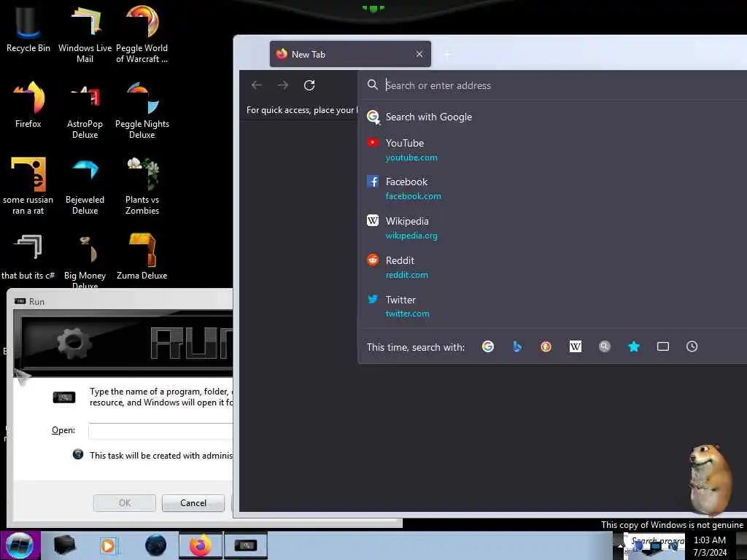Search this time with Wikipedia icon
747x560 pixels.
tap(576, 346)
